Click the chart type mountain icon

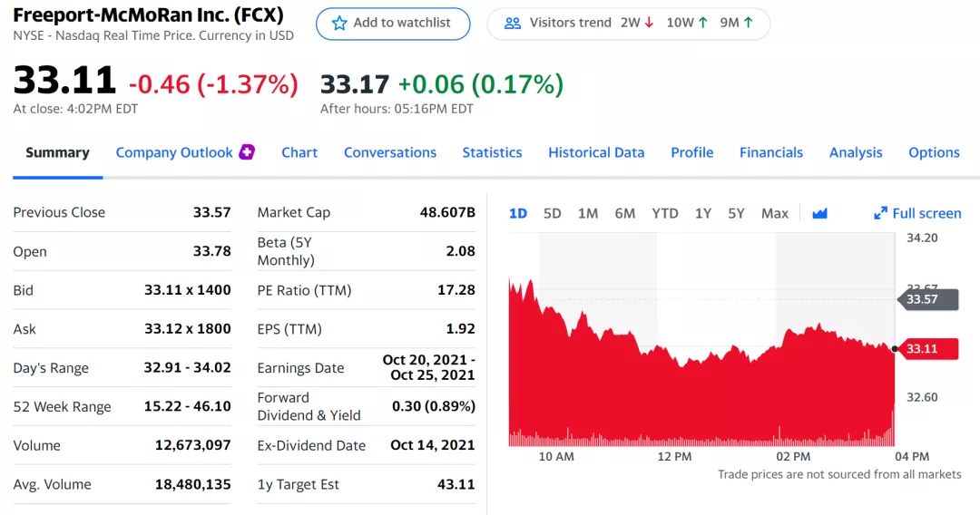(x=820, y=214)
